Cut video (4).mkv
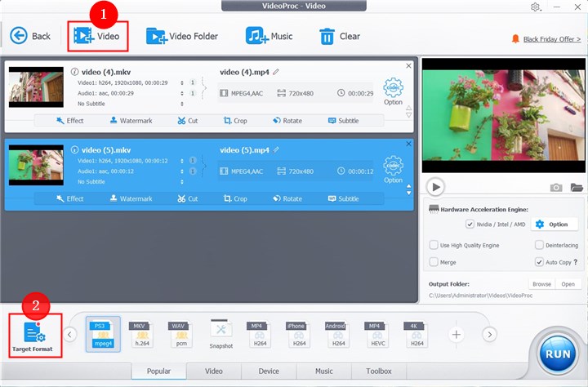The width and height of the screenshot is (588, 387). (x=188, y=121)
